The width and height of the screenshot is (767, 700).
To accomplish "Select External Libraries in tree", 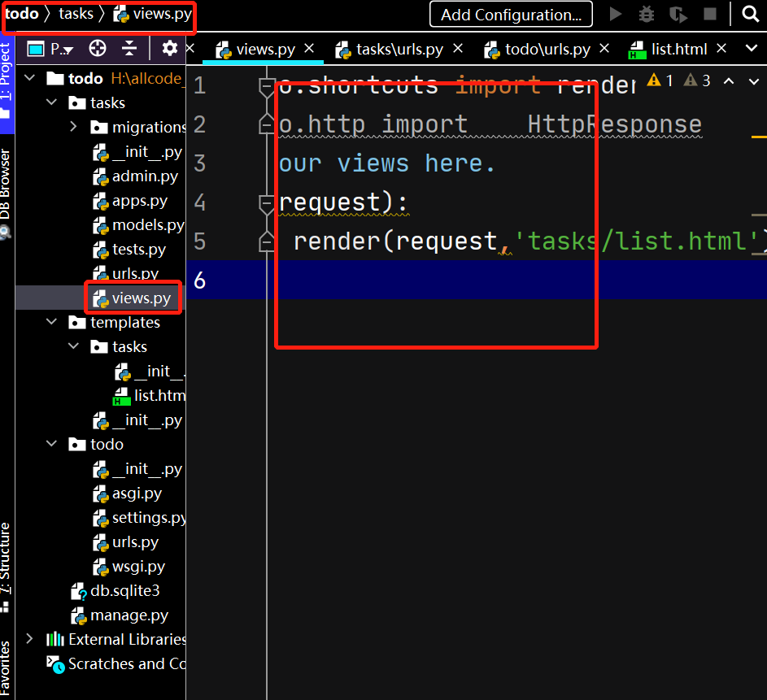I will (x=116, y=639).
